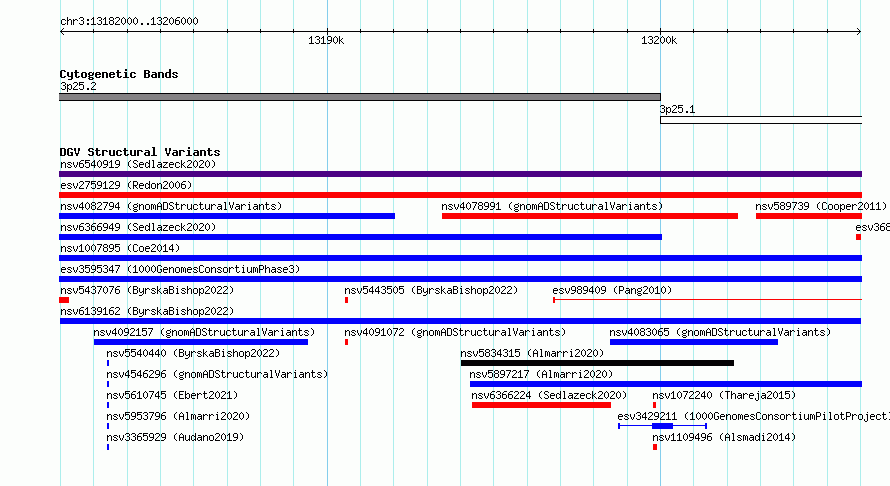This screenshot has height=486, width=890.
Task: Open nsv589739 (Cooper2011) label
Action: [821, 206]
